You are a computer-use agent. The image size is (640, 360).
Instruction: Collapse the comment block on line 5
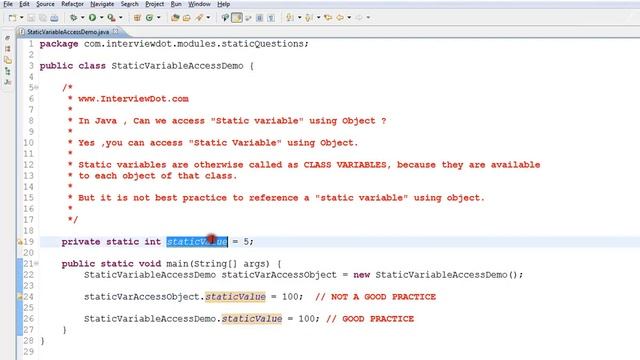[x=37, y=87]
